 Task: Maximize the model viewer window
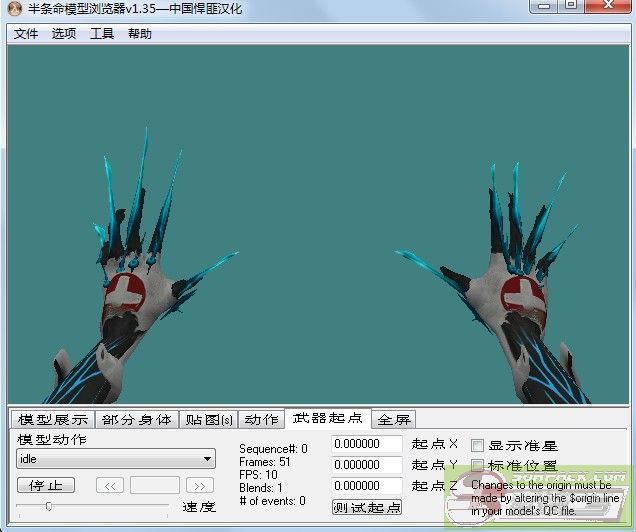[572, 6]
